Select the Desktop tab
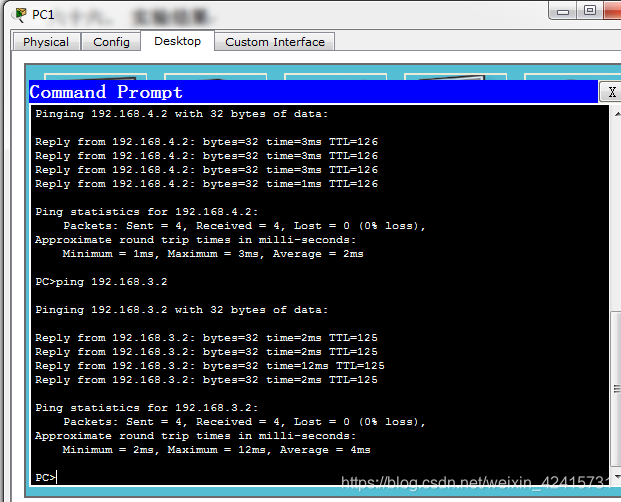The image size is (621, 502). pyautogui.click(x=177, y=41)
